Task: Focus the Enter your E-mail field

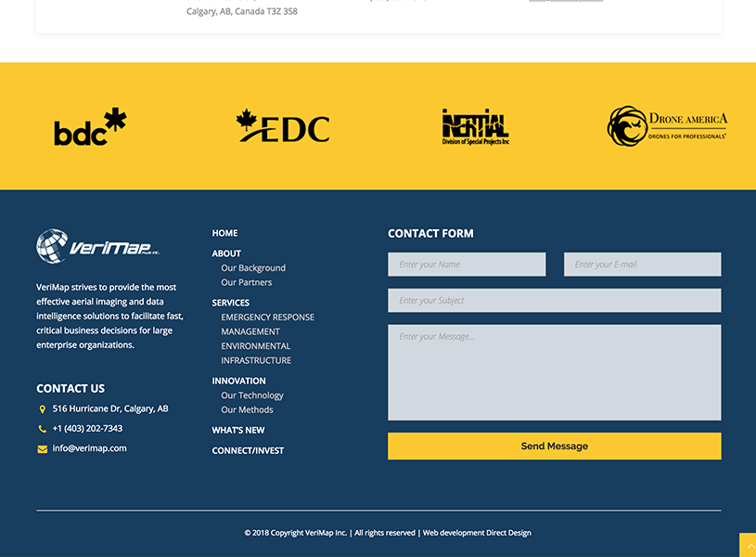Action: pos(643,264)
